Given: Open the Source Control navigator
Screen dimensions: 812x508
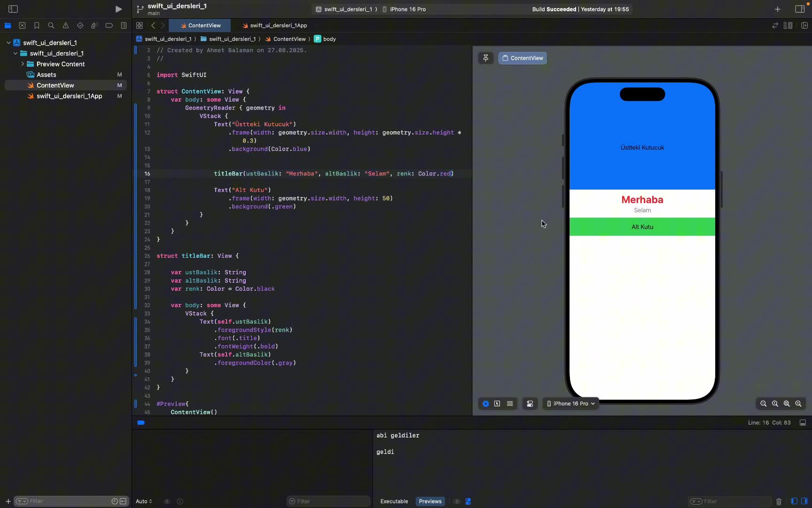Looking at the screenshot, I should 22,25.
